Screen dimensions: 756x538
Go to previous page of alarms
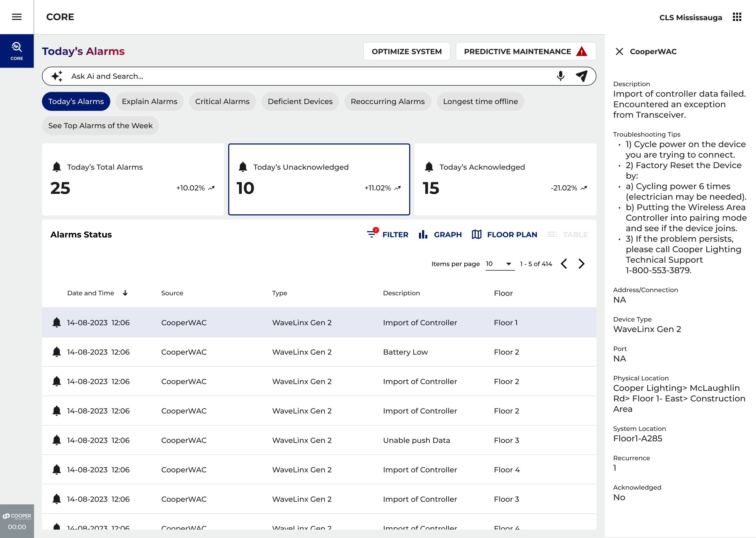[564, 264]
